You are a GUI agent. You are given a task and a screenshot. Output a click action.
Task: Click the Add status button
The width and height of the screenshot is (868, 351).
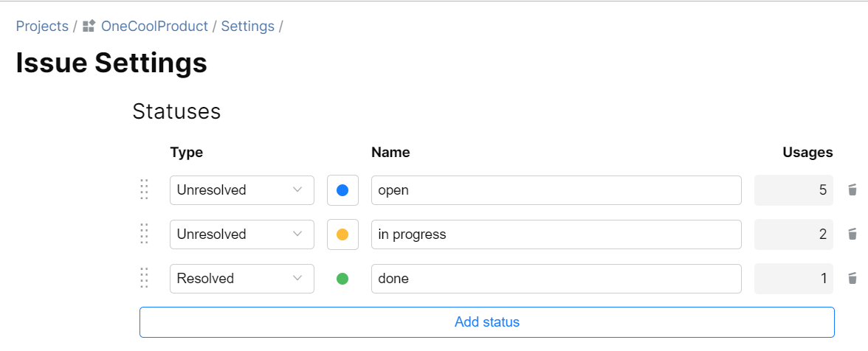click(487, 322)
